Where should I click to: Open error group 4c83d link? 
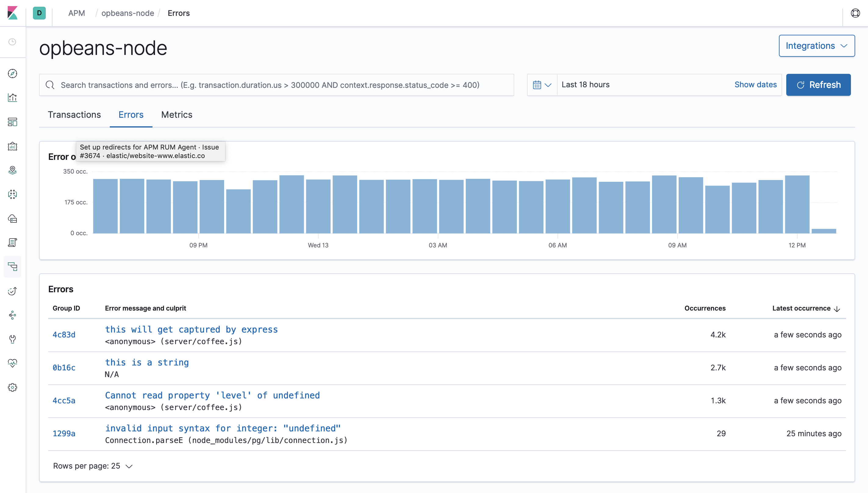64,334
